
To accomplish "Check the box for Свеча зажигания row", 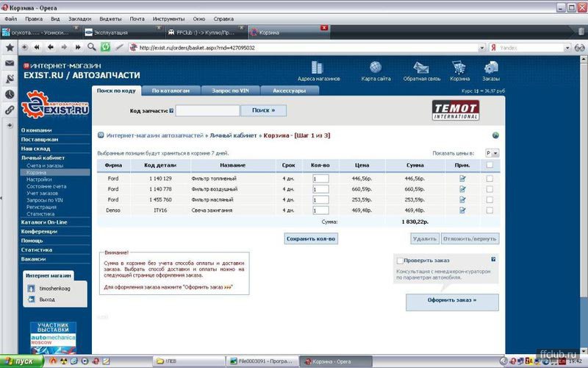I will click(490, 210).
